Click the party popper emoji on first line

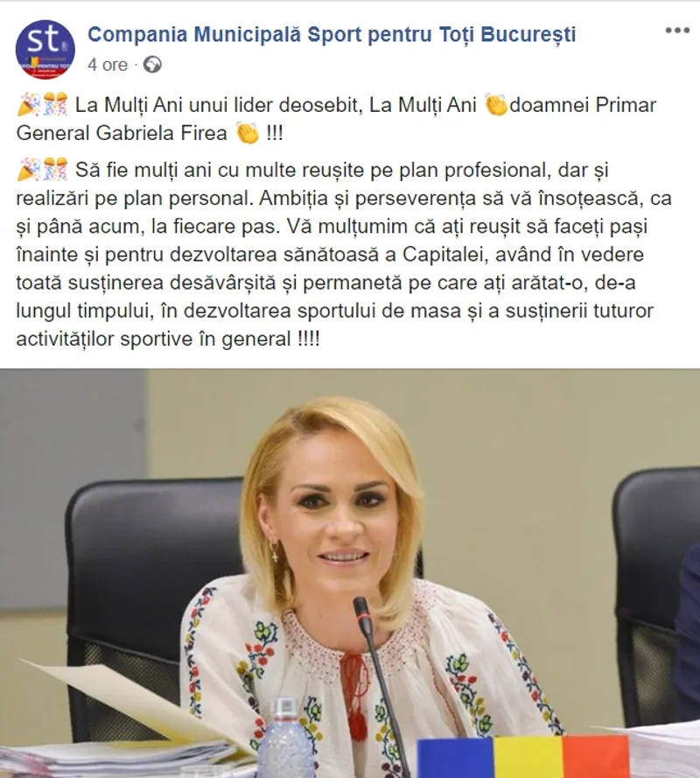(x=28, y=105)
